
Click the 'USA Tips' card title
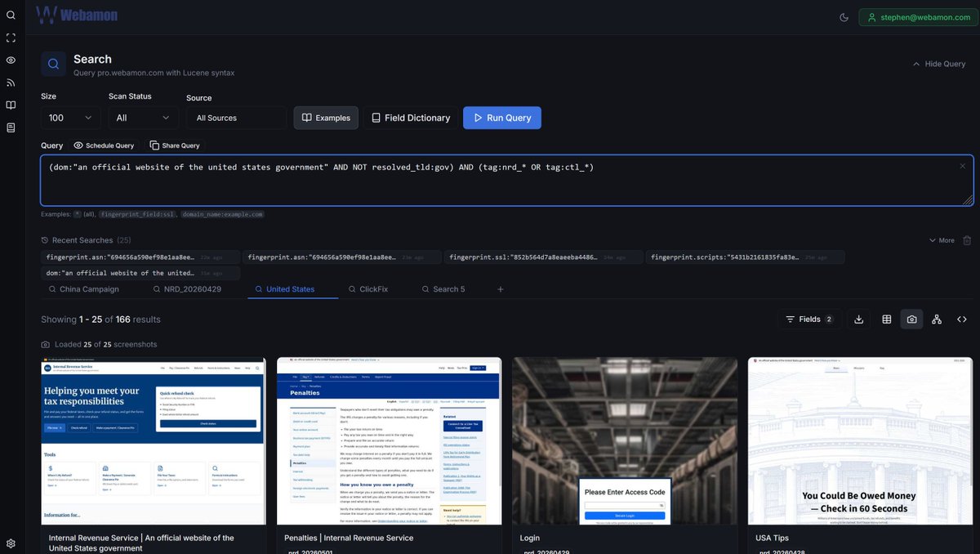(x=773, y=538)
